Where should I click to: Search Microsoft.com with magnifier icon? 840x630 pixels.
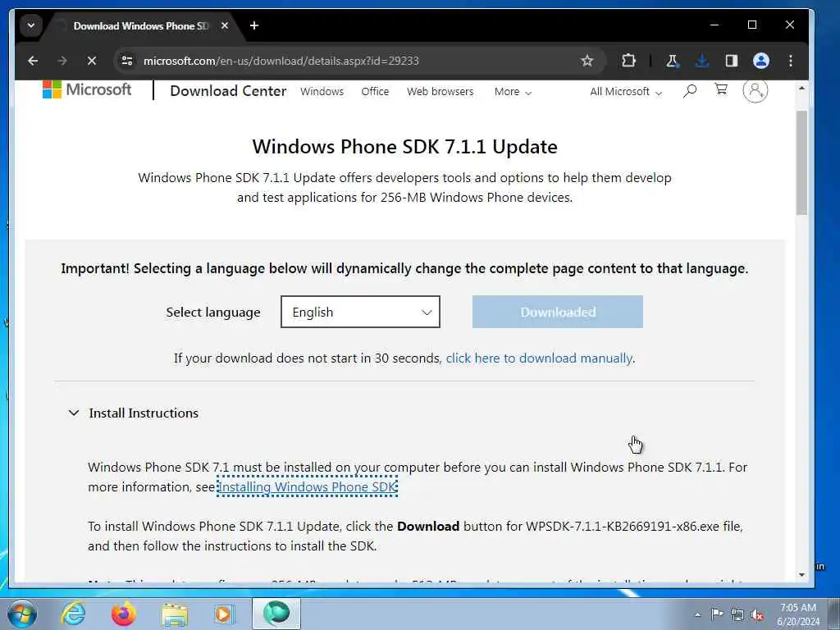click(689, 90)
